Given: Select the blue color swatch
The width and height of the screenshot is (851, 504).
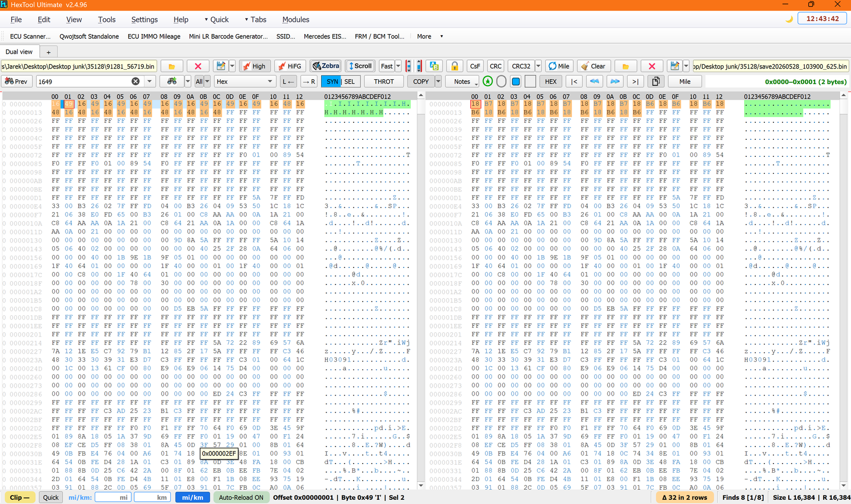Looking at the screenshot, I should (515, 81).
